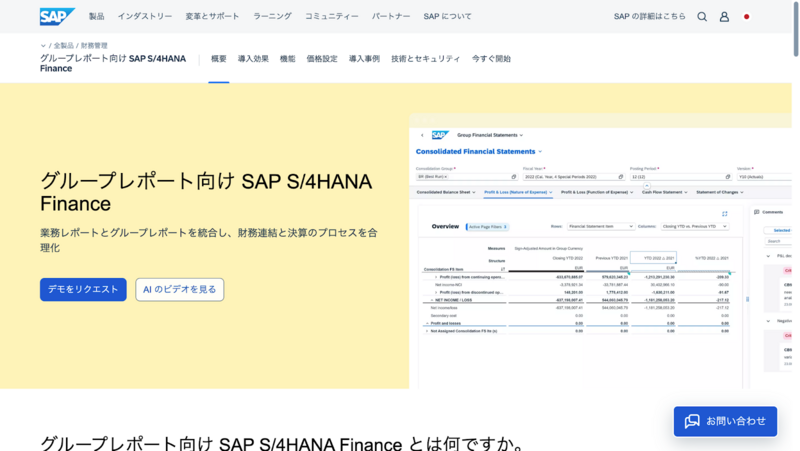The image size is (800, 451).
Task: Select the 導入効果 tab
Action: coord(253,59)
